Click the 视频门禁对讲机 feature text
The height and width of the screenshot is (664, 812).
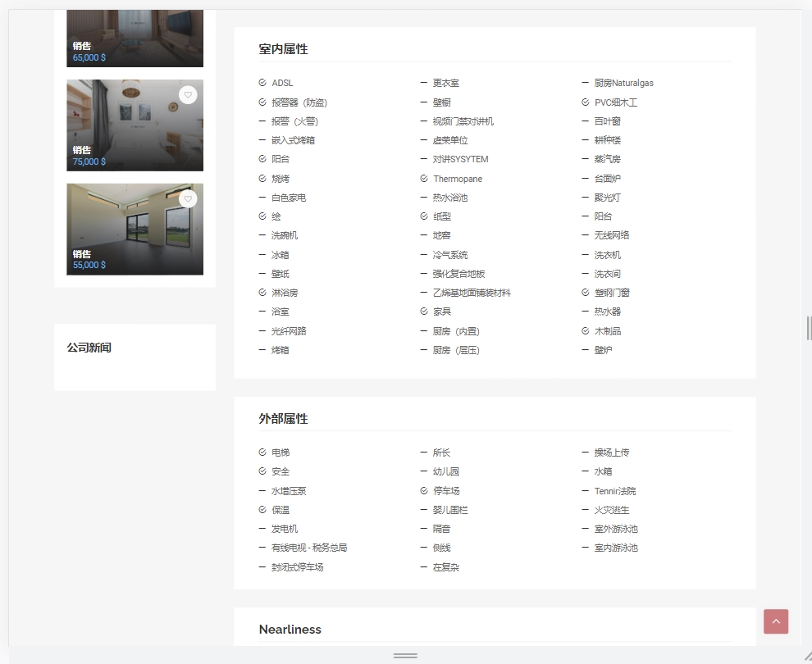coord(463,121)
